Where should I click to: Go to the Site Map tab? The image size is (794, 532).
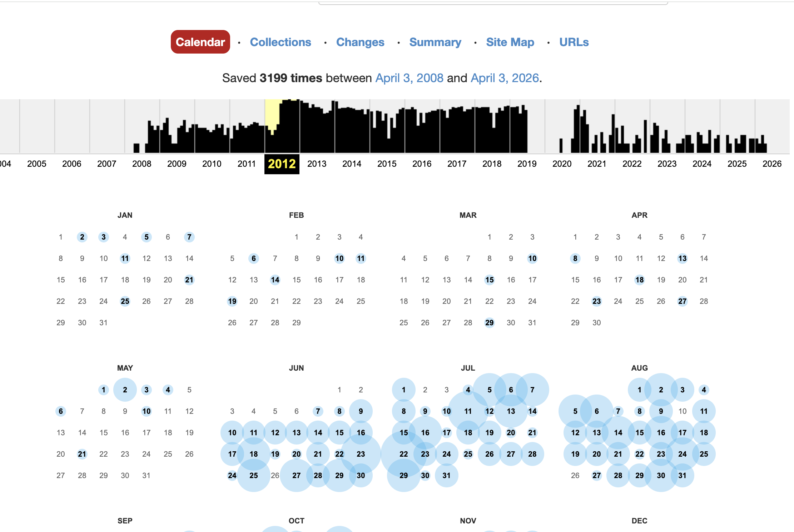pyautogui.click(x=510, y=42)
